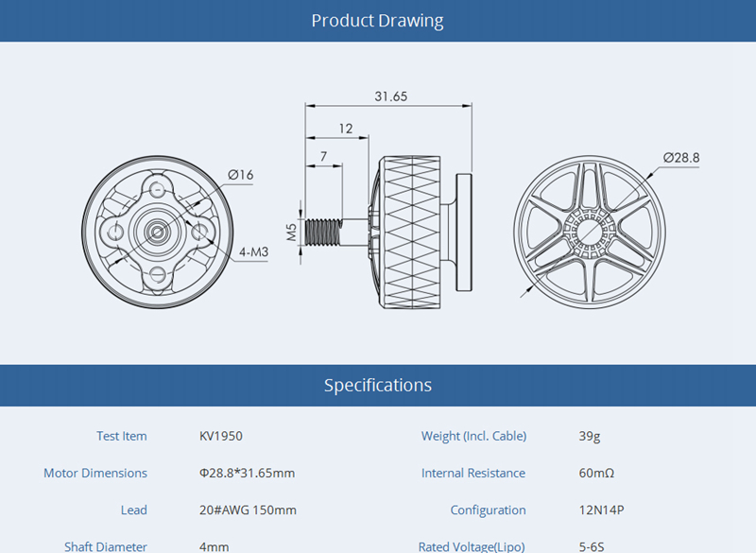Click the Rated Voltage(Lipo) label
756x553 pixels.
472,546
